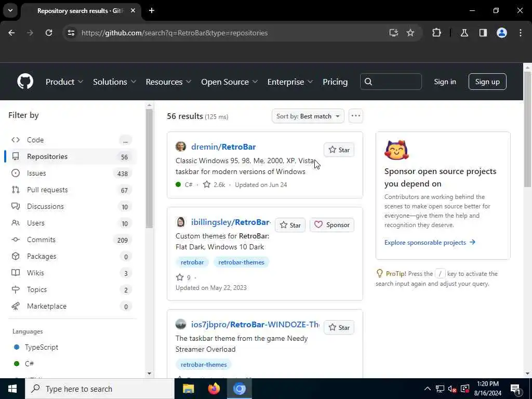This screenshot has width=532, height=399.
Task: Open the notification center icon
Action: [515, 389]
